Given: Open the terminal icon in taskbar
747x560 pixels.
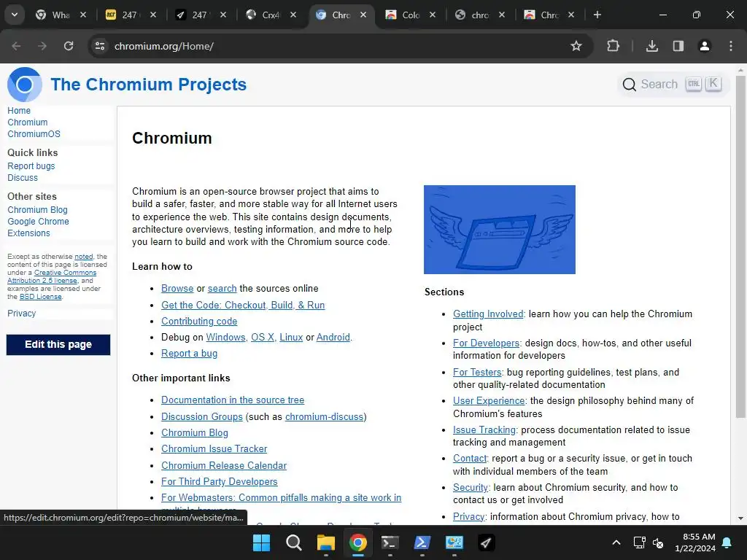Looking at the screenshot, I should (x=390, y=542).
